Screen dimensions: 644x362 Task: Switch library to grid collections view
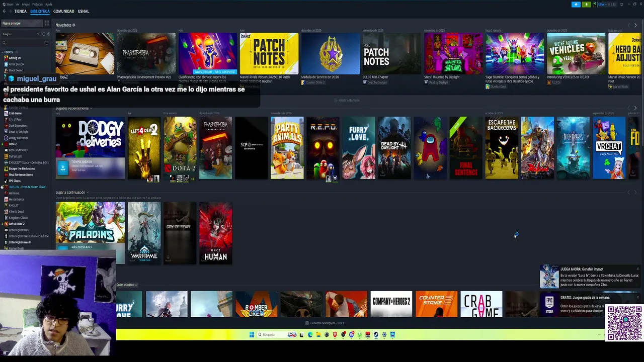[x=47, y=23]
